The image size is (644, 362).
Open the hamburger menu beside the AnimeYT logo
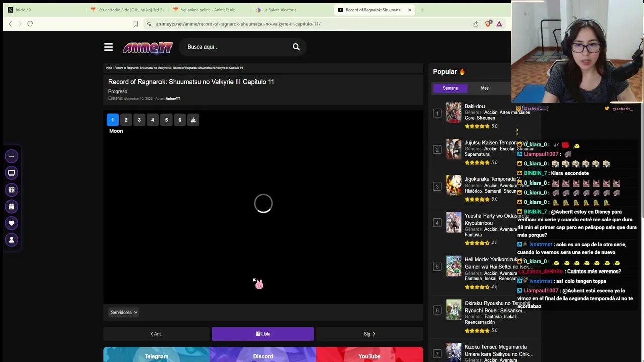(x=108, y=47)
